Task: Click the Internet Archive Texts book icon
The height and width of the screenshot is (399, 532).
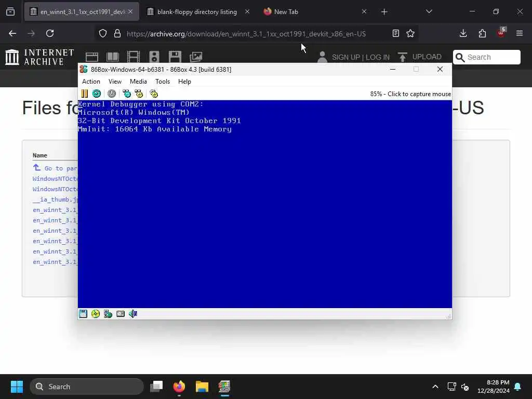Action: 113,57
